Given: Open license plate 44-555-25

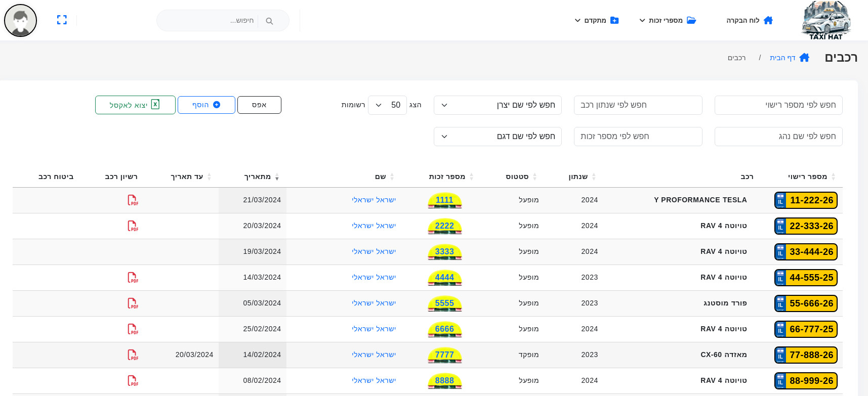Looking at the screenshot, I should point(806,278).
